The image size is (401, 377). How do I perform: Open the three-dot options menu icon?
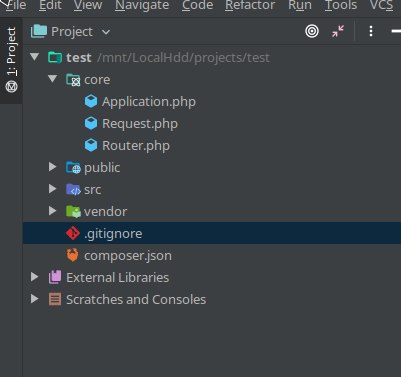click(x=371, y=31)
